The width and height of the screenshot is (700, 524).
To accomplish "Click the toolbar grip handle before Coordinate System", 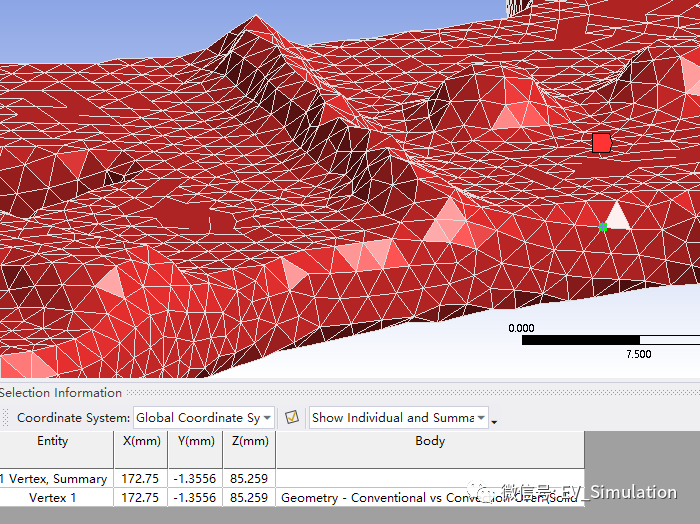I will click(x=5, y=418).
